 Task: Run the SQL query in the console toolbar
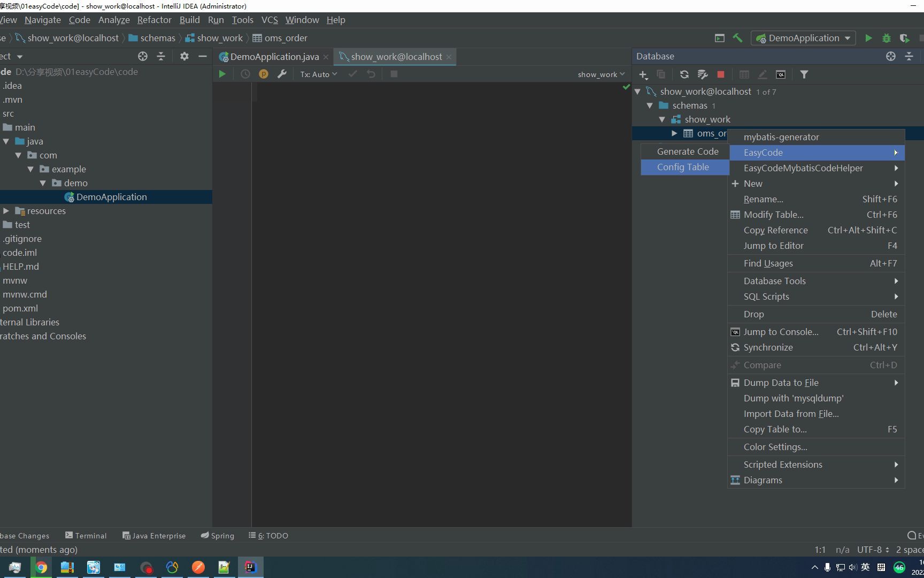[x=222, y=74]
